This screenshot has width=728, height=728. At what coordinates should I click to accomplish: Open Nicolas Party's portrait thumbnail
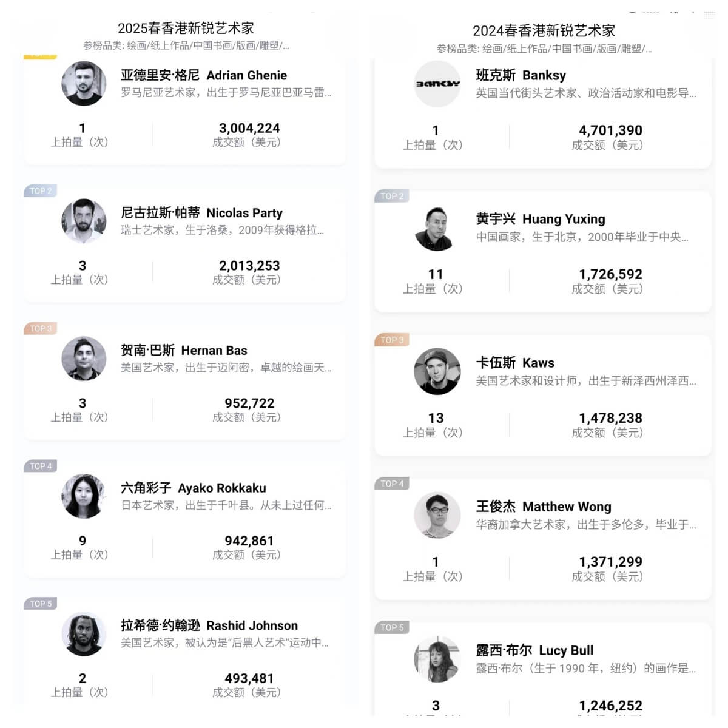pyautogui.click(x=84, y=221)
